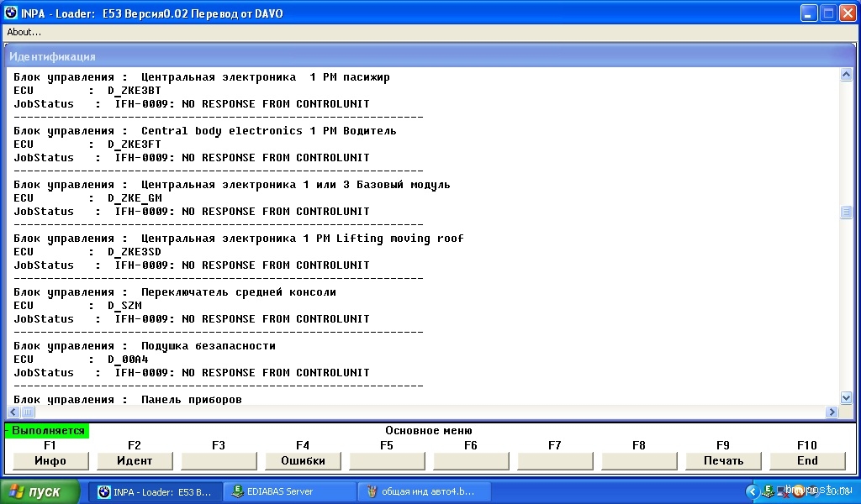Click the F9 Печать button
The height and width of the screenshot is (504, 861).
pos(723,460)
